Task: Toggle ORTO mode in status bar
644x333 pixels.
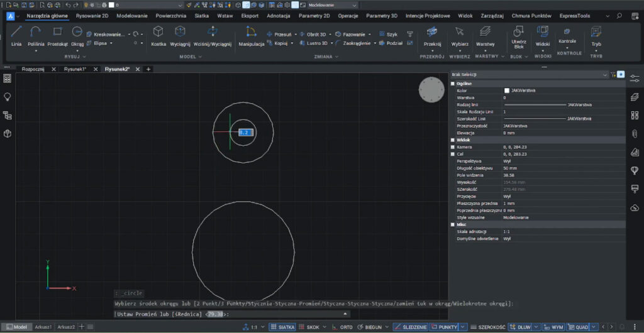Action: (x=343, y=327)
